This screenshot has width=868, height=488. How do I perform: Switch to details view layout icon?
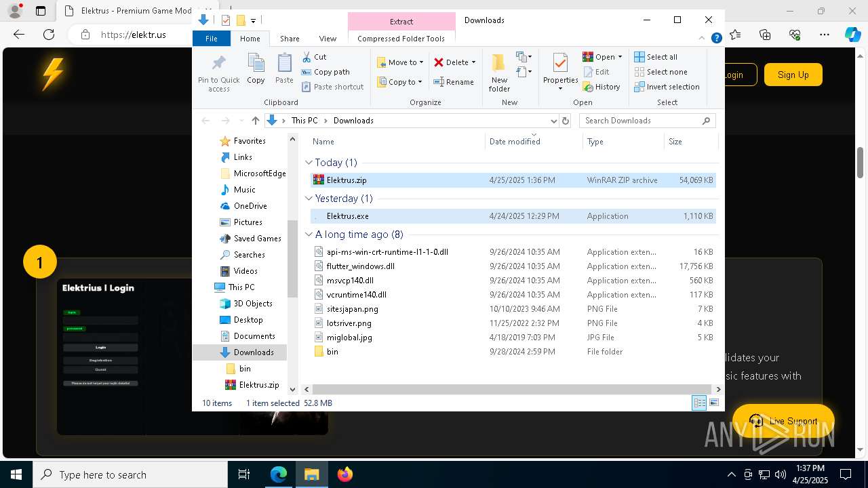[699, 403]
